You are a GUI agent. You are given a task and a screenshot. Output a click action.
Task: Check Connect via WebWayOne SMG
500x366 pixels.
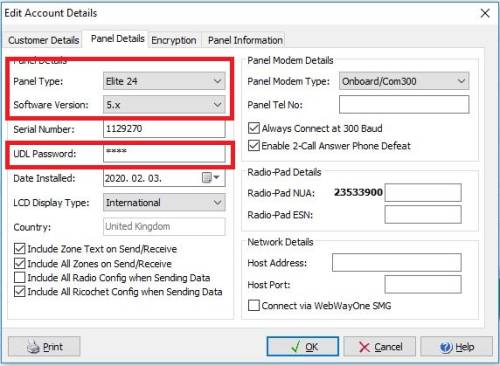(254, 305)
